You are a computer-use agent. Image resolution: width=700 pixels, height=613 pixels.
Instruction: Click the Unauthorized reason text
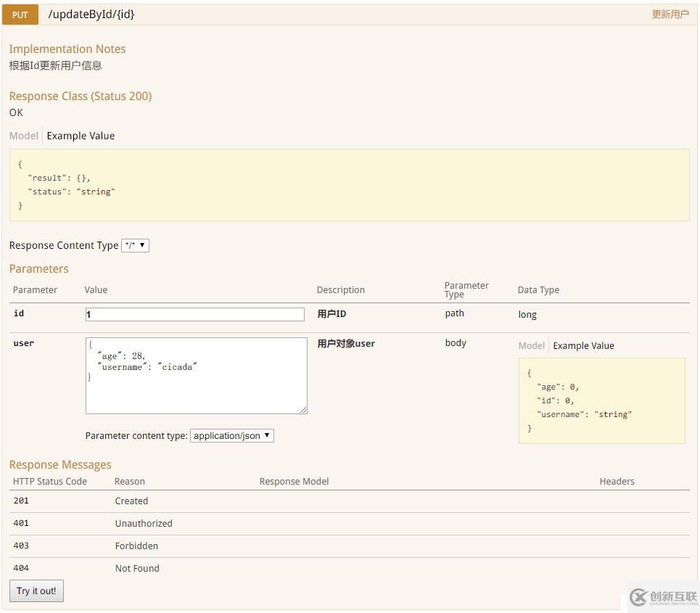click(x=144, y=523)
